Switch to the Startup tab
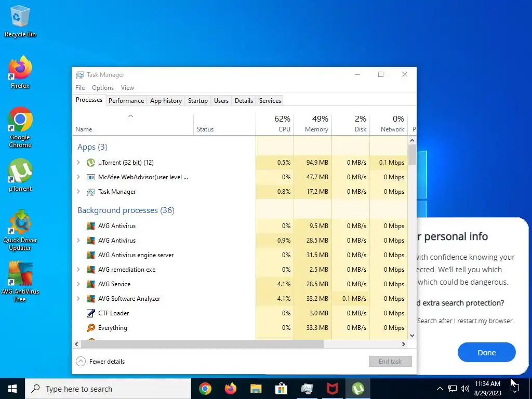This screenshot has width=532, height=399. (x=198, y=101)
